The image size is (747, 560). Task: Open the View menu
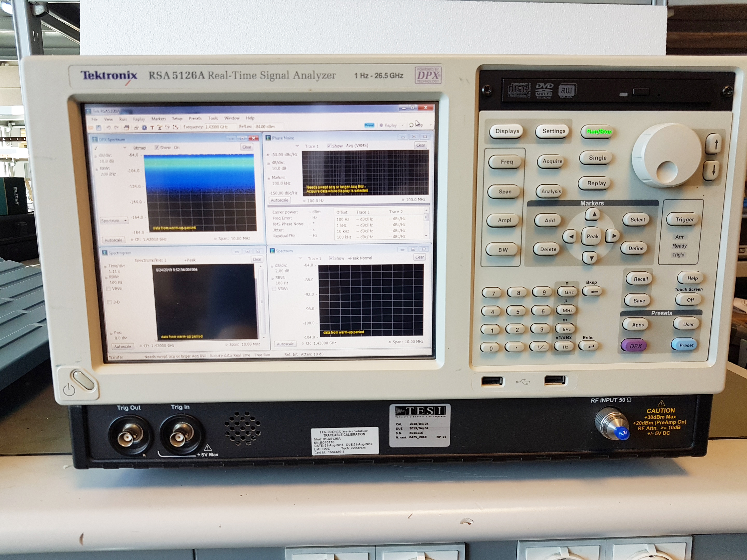[x=108, y=120]
